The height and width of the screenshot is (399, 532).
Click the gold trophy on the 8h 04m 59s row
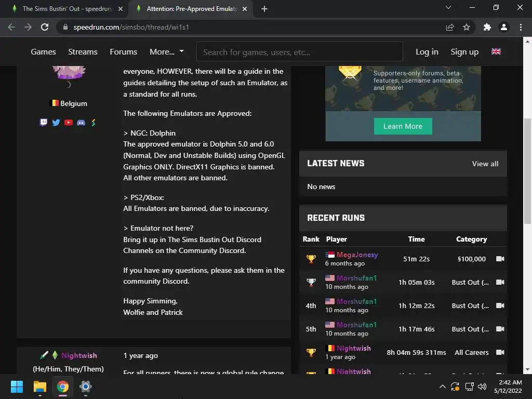[x=311, y=353]
